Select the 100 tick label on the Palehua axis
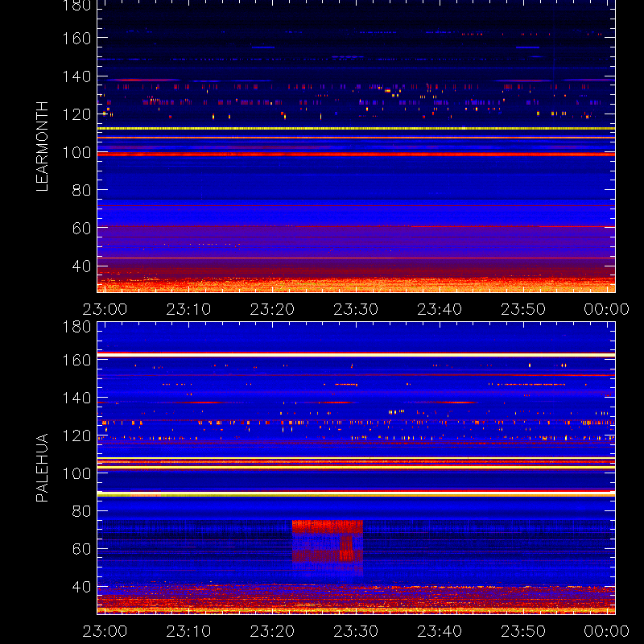The height and width of the screenshot is (644, 644). [76, 473]
